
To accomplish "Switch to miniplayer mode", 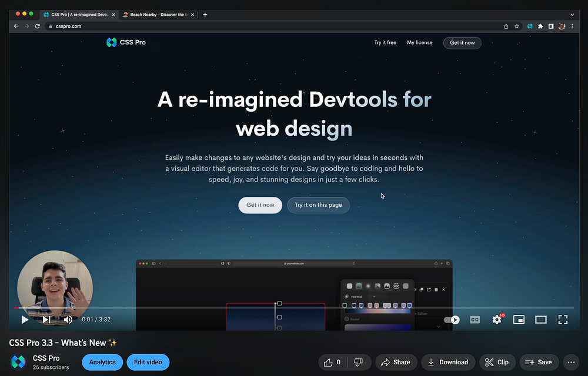I will tap(519, 320).
